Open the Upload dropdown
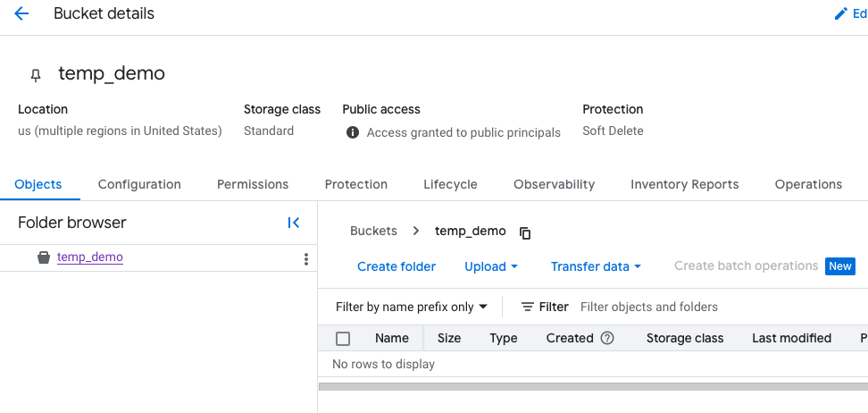Screen dimensions: 868x413 pyautogui.click(x=491, y=266)
